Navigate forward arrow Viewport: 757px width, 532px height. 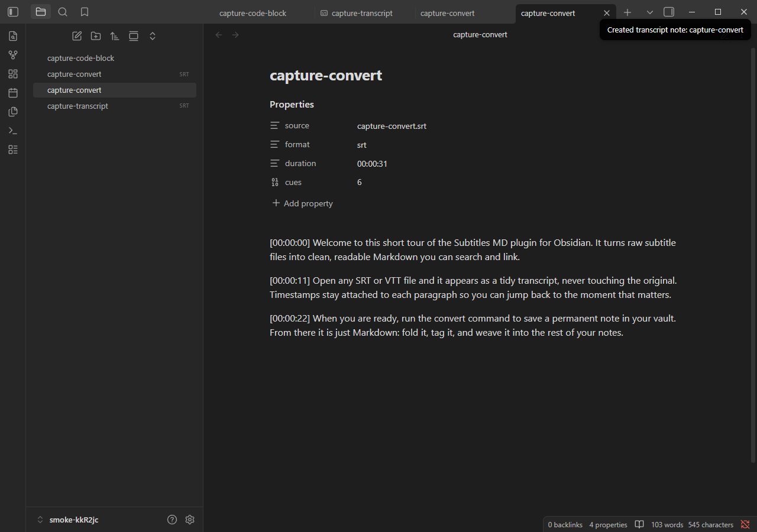[235, 35]
